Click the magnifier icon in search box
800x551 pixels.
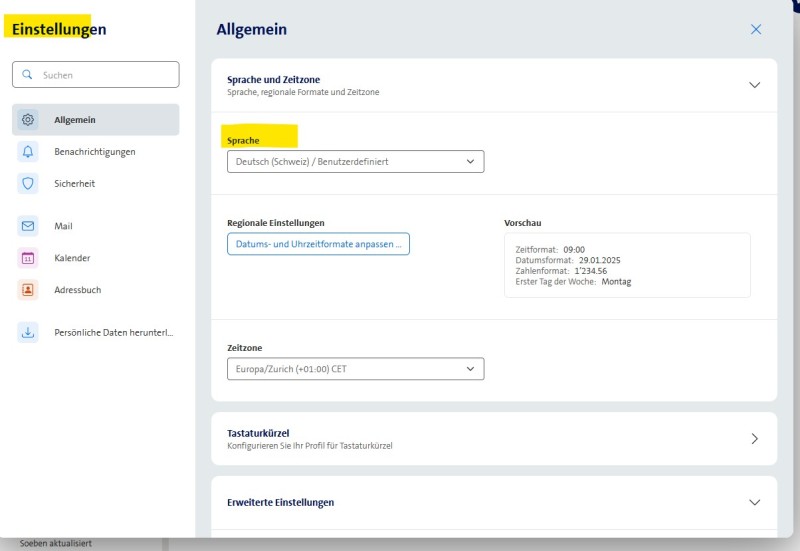tap(28, 75)
